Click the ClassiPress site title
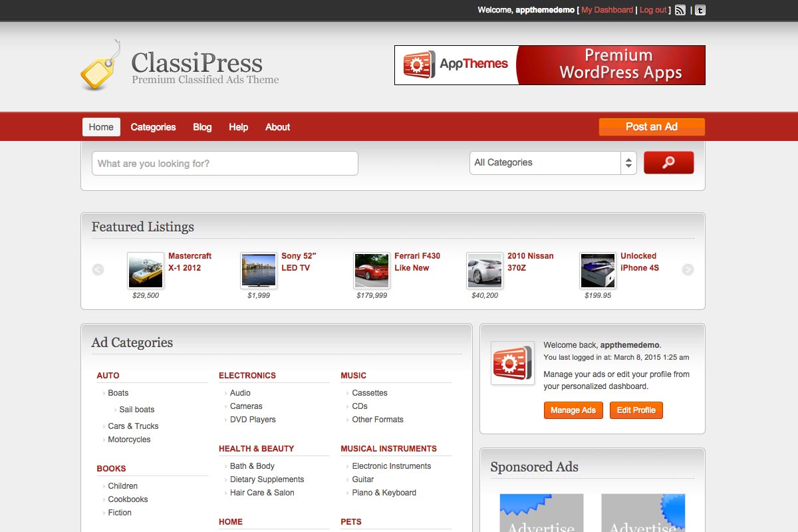The height and width of the screenshot is (532, 798). point(197,63)
